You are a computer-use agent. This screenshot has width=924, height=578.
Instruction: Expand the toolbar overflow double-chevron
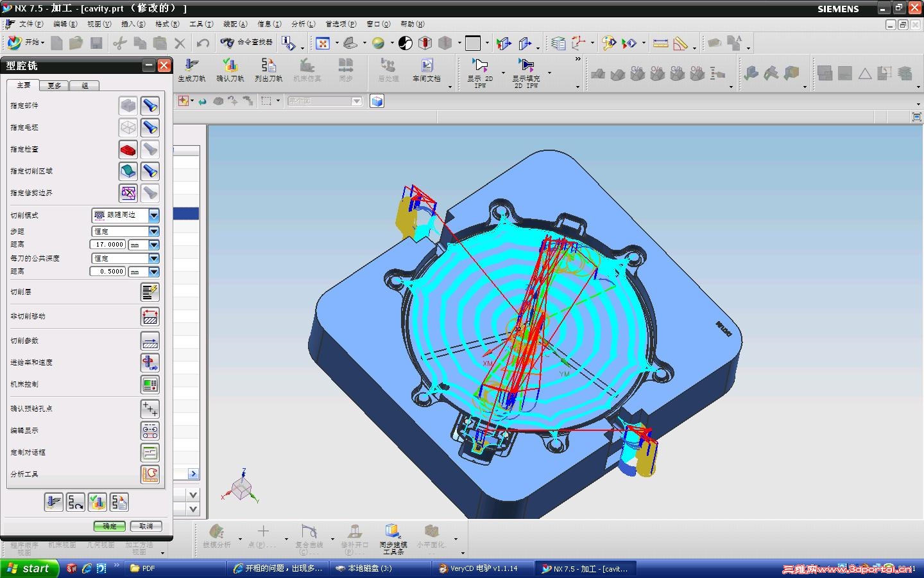click(577, 59)
